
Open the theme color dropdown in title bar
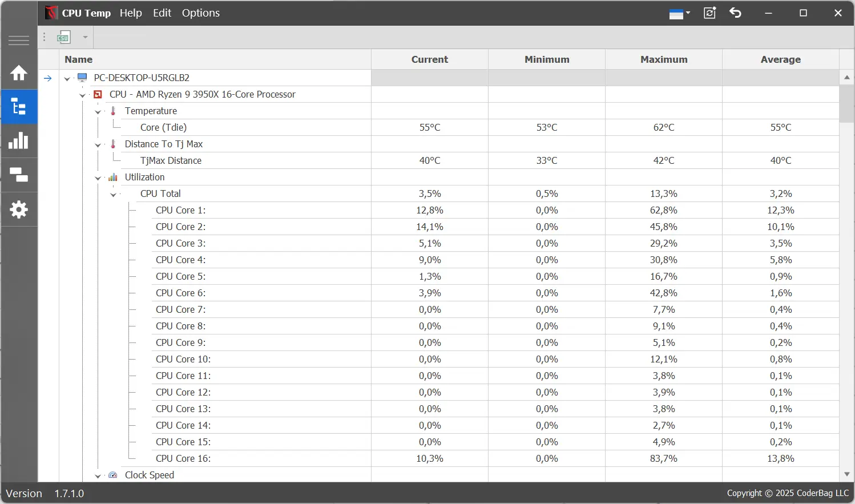pos(680,13)
